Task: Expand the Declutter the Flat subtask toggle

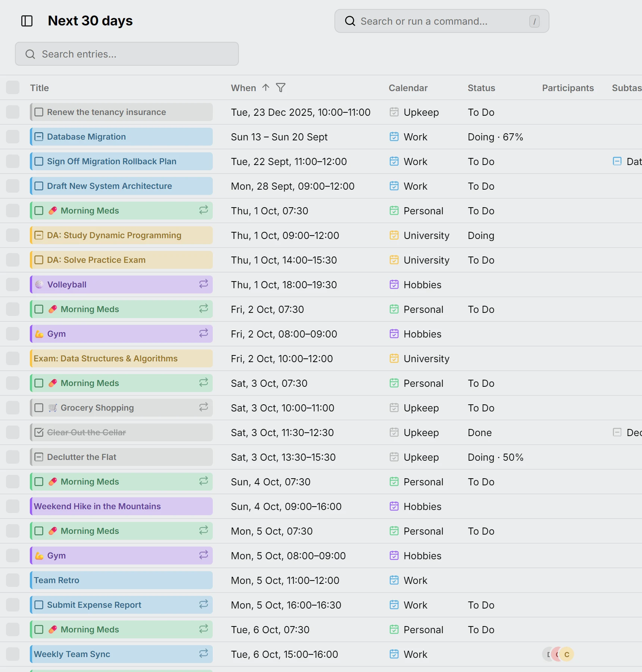Action: click(39, 457)
